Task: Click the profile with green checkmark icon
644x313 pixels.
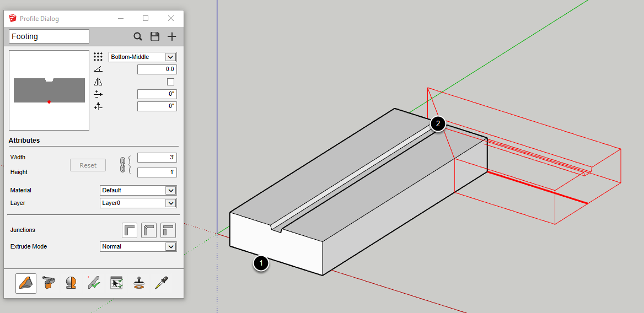Action: coord(94,283)
